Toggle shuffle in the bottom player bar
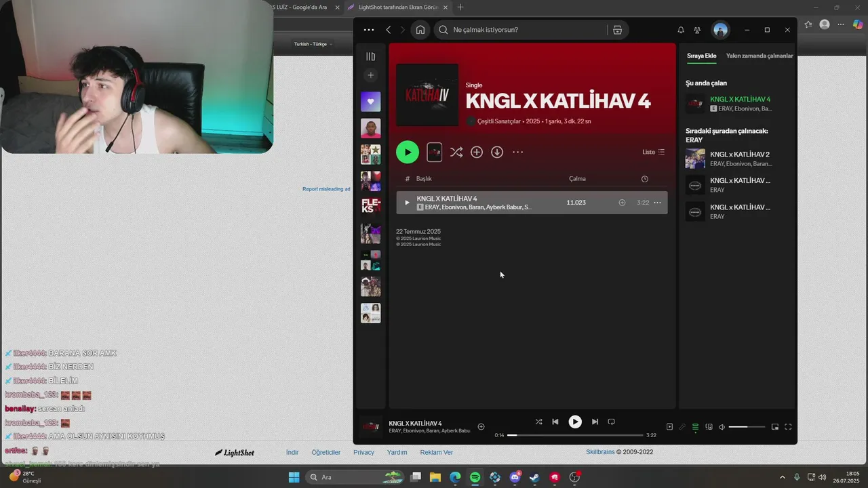Viewport: 868px width, 488px height. [538, 422]
